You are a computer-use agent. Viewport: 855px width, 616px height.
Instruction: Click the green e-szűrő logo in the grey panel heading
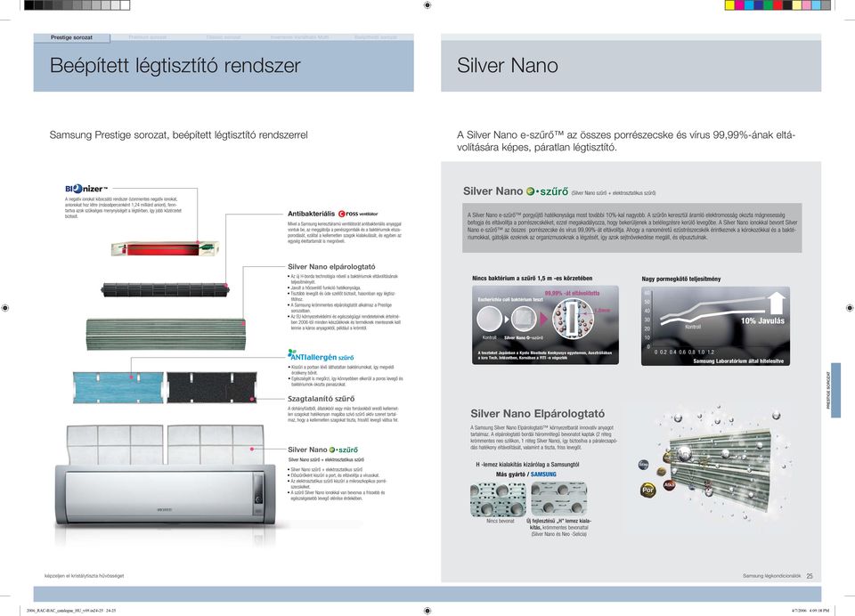pyautogui.click(x=547, y=191)
